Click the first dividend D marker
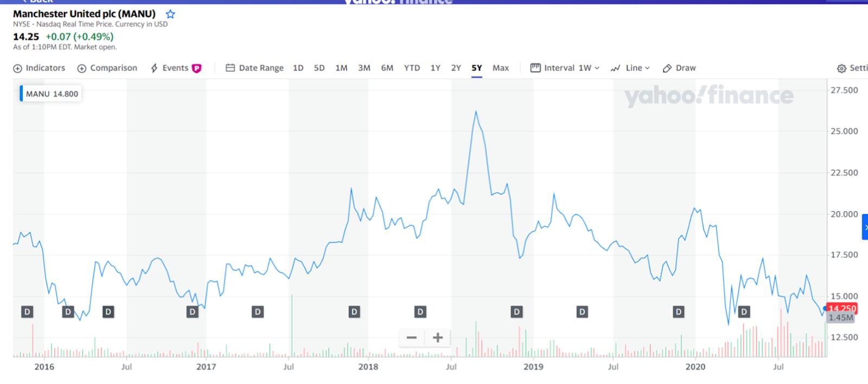This screenshot has width=868, height=384. click(27, 312)
